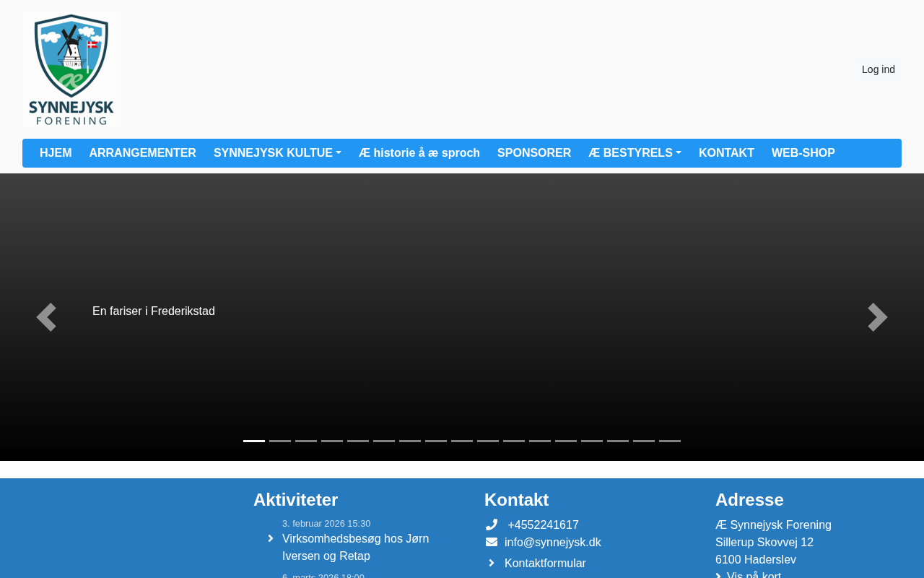Visit the WEB-SHOP page
Screen dimensions: 924x578
[803, 153]
